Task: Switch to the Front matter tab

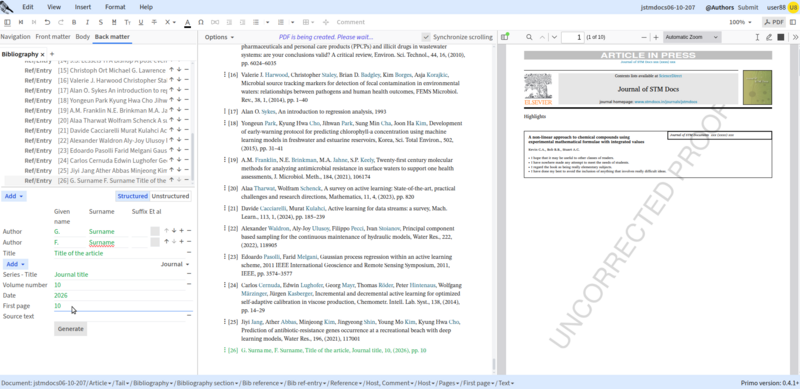Action: pyautogui.click(x=53, y=37)
